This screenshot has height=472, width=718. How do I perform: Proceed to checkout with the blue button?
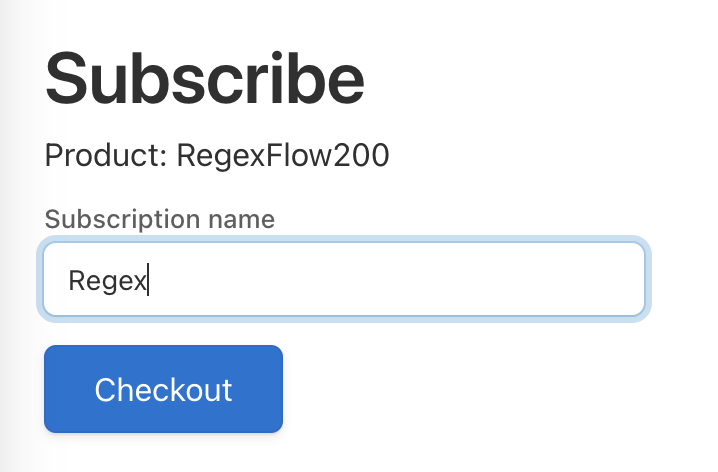tap(163, 389)
